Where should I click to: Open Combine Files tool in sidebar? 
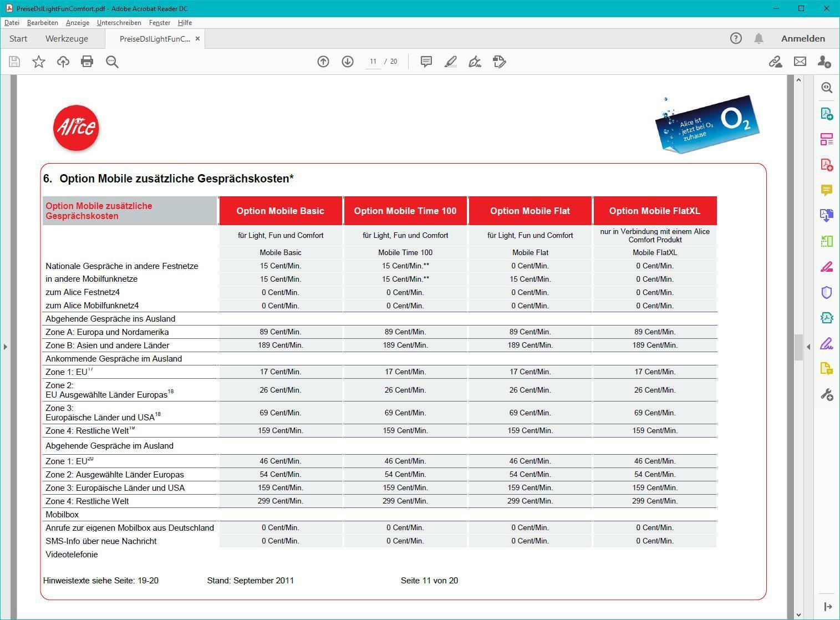point(827,216)
